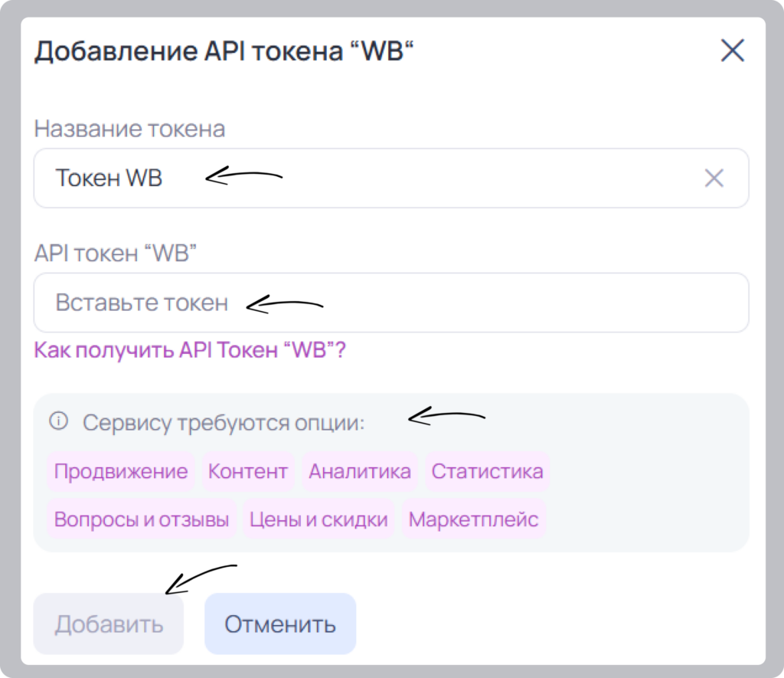Click the 'Добавить' button
Viewport: 784px width, 678px height.
(x=109, y=624)
